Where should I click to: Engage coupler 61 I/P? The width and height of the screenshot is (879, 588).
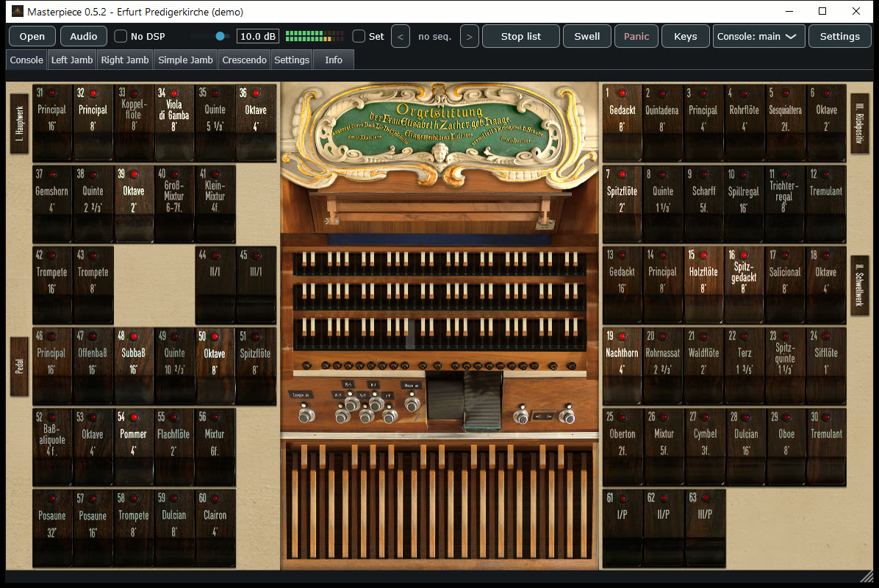[x=623, y=528]
